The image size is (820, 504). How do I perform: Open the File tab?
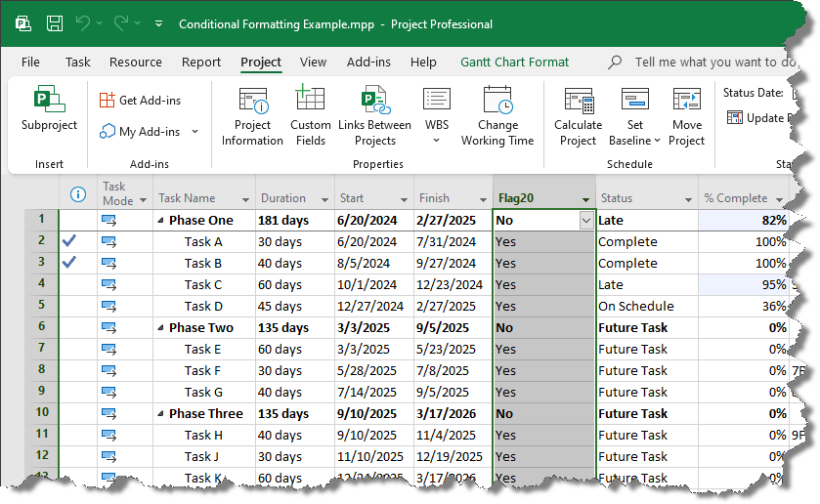click(x=30, y=62)
